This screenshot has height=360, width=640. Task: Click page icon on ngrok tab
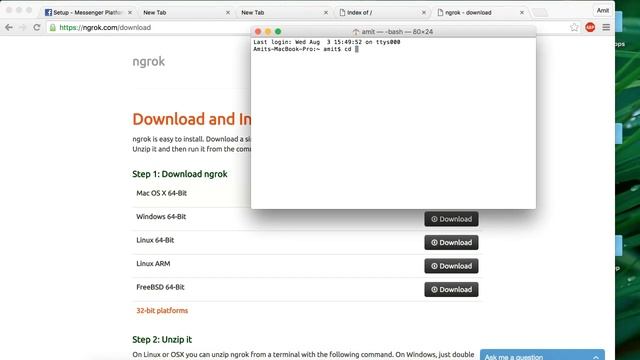tap(440, 13)
